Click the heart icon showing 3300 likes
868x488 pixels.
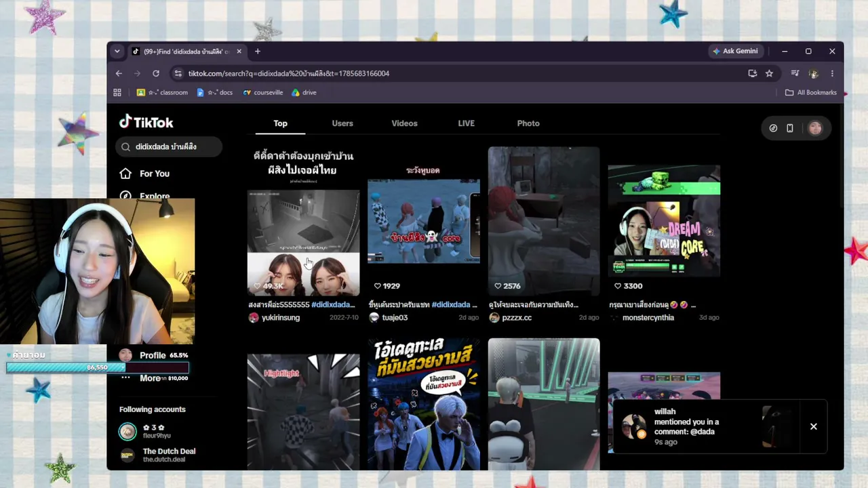(618, 286)
